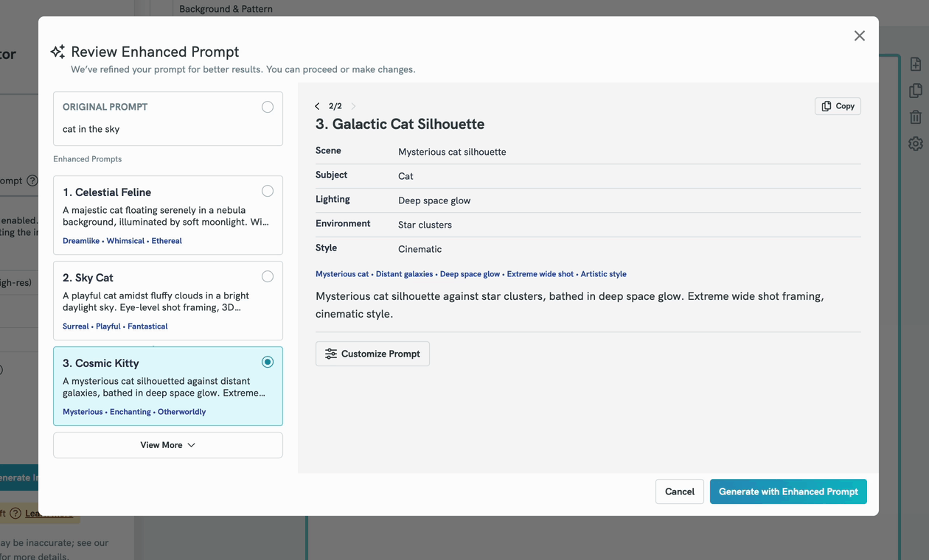Choose the Sky Cat radio button
This screenshot has height=560, width=929.
tap(268, 277)
